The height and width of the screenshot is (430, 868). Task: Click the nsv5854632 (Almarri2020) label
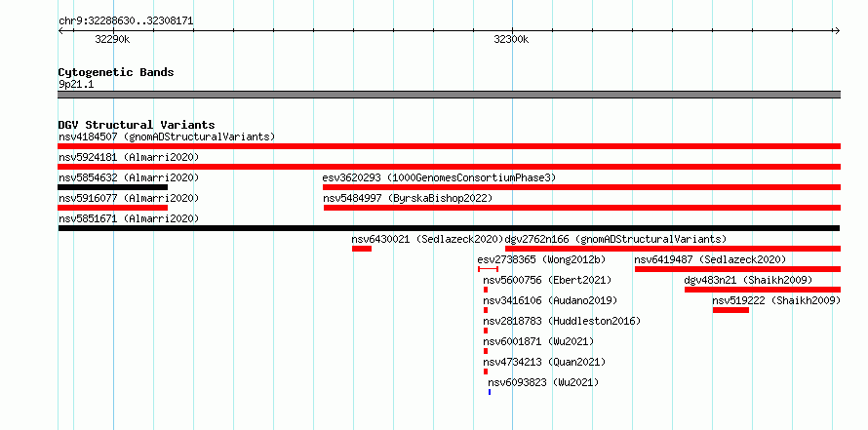129,177
